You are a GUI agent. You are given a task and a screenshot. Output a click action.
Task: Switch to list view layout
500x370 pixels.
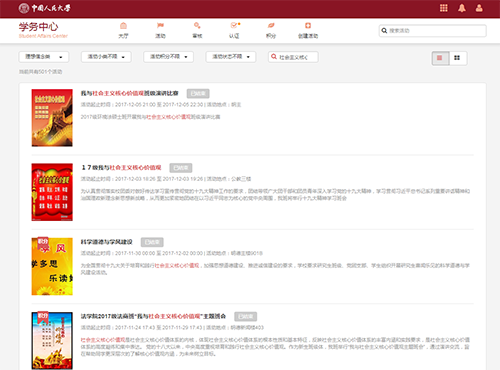[x=440, y=58]
